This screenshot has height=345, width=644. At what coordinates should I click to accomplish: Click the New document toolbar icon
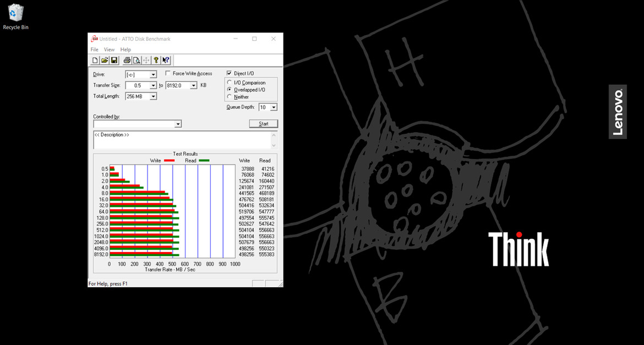tap(95, 61)
